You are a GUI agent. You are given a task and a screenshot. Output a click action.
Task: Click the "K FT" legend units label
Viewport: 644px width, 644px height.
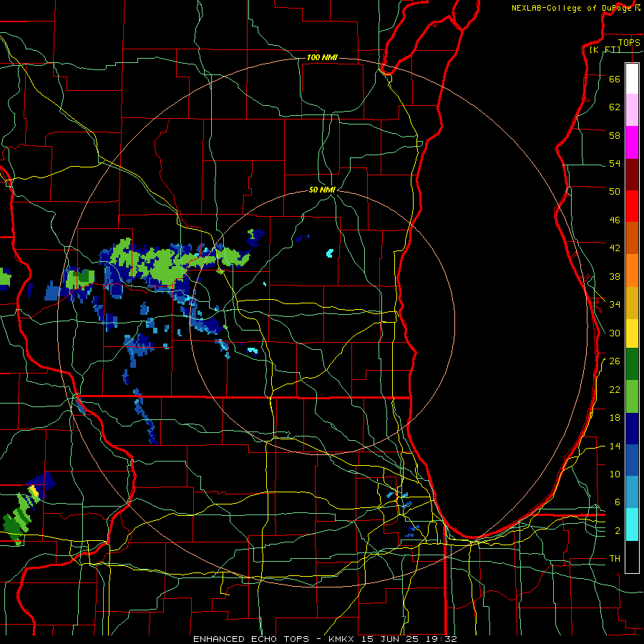coord(606,49)
